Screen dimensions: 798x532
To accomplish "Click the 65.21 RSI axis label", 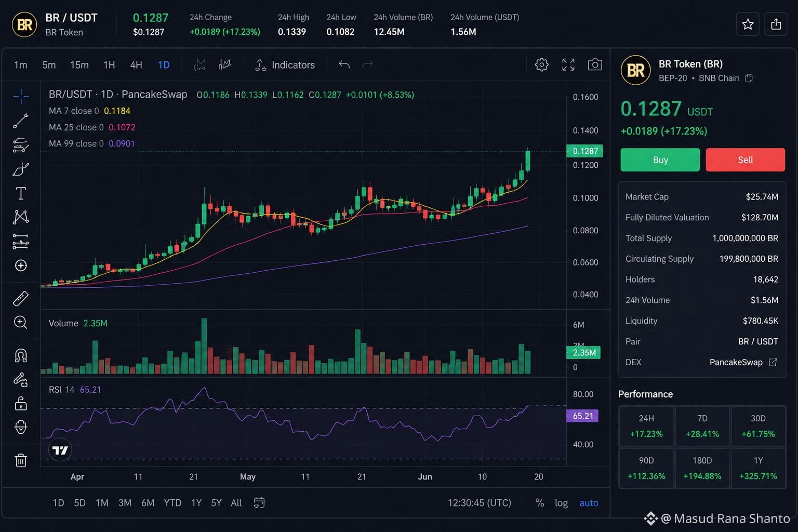I will tap(582, 416).
